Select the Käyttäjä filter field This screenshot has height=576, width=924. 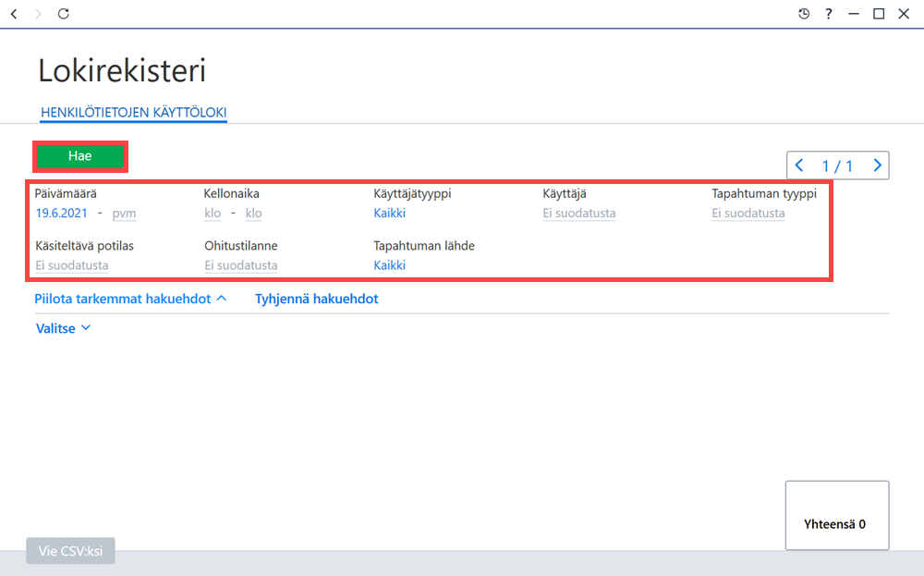click(x=579, y=214)
